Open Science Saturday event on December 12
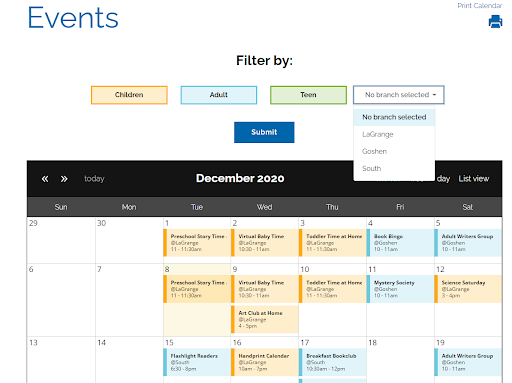 [468, 289]
